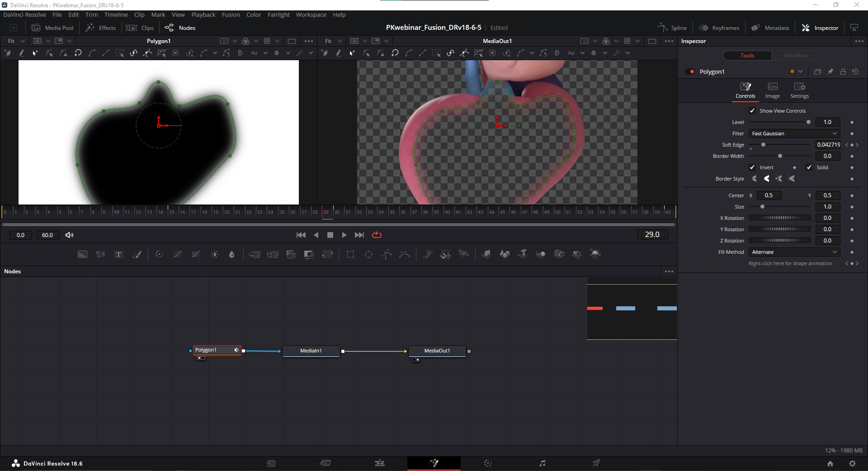This screenshot has height=471, width=868.
Task: Open the Fusion menu
Action: point(231,14)
